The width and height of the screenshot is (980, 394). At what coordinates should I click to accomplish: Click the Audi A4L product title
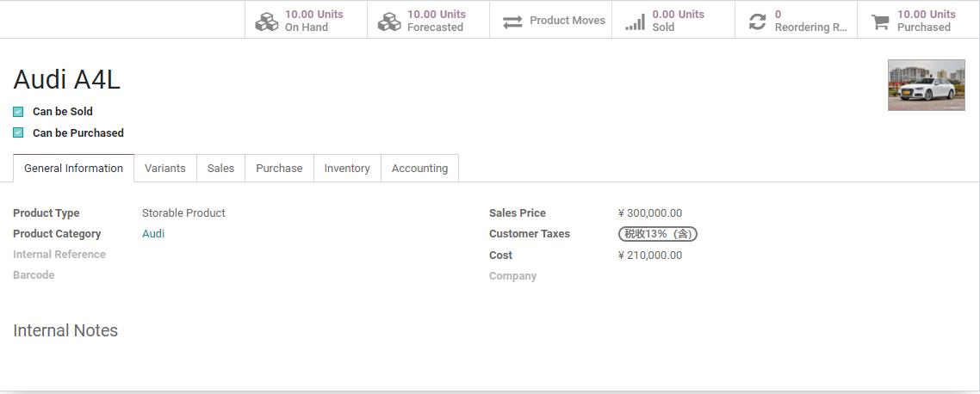(x=67, y=79)
